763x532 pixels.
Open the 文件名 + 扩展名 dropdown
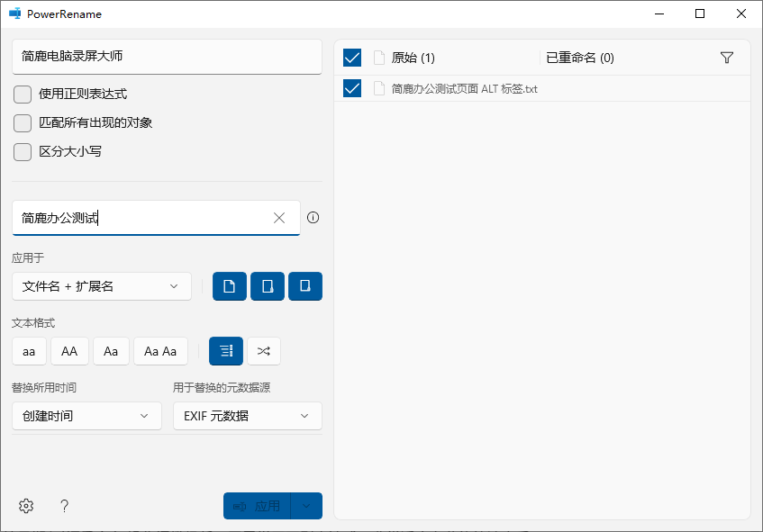click(x=101, y=285)
